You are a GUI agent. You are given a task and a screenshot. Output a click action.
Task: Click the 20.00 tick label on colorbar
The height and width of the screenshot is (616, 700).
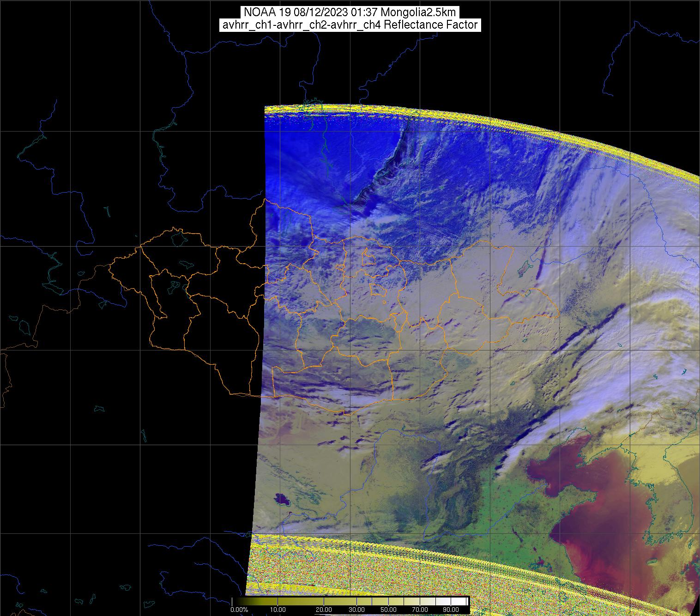click(324, 610)
